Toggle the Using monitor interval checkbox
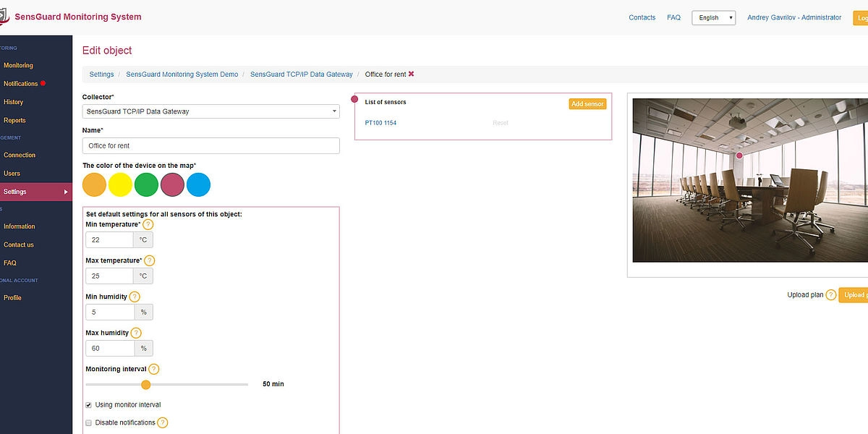 89,404
